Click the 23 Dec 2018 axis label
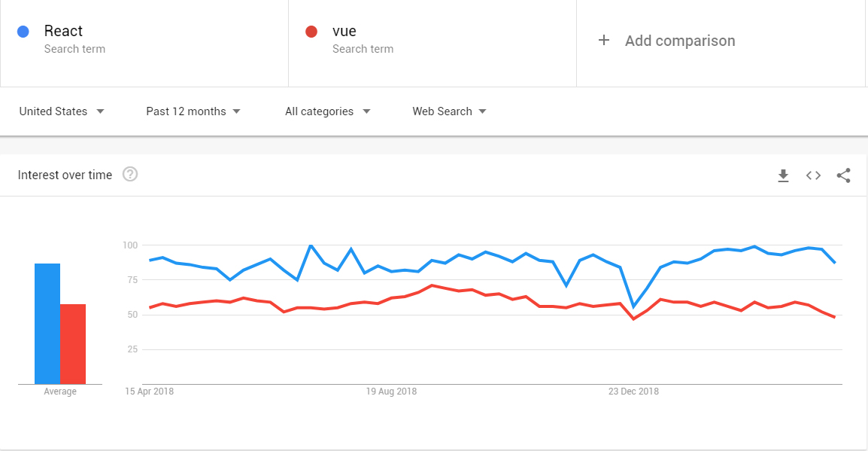The height and width of the screenshot is (451, 868). point(633,392)
